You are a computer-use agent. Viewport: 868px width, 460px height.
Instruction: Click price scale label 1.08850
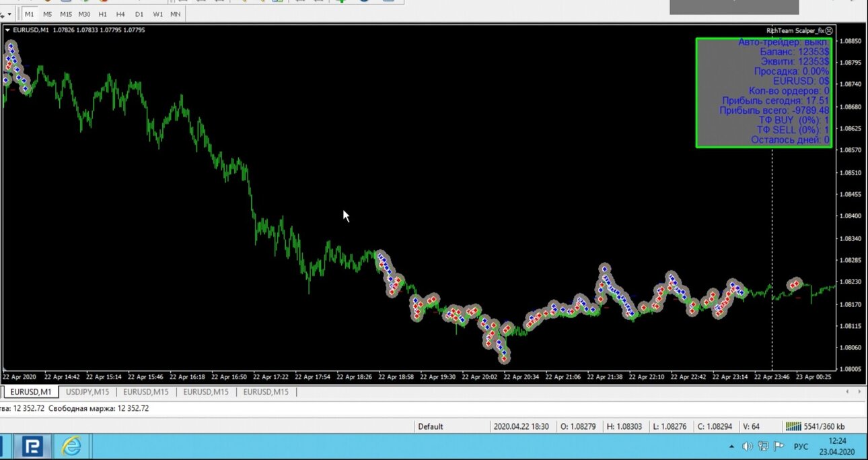[x=851, y=41]
